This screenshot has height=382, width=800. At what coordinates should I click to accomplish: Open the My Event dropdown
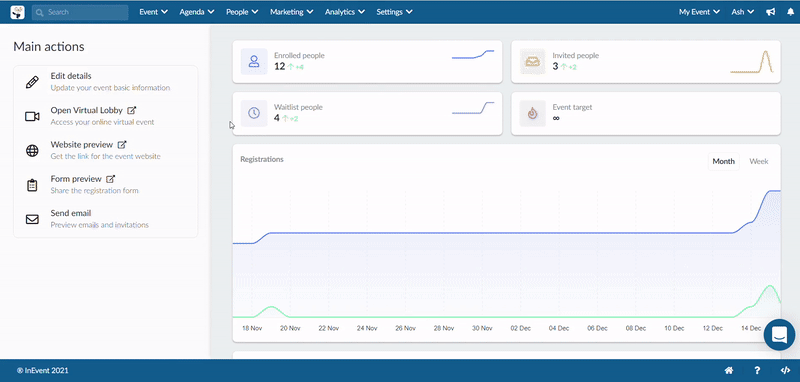tap(699, 12)
